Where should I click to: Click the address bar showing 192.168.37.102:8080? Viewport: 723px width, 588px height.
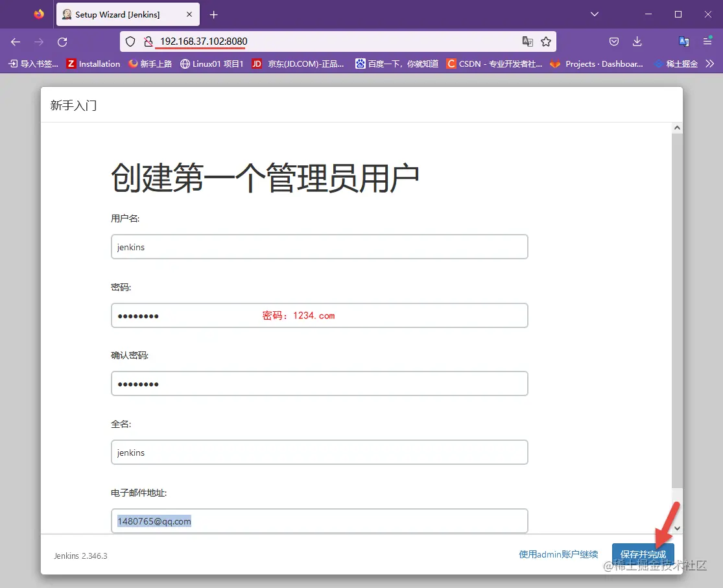click(338, 41)
